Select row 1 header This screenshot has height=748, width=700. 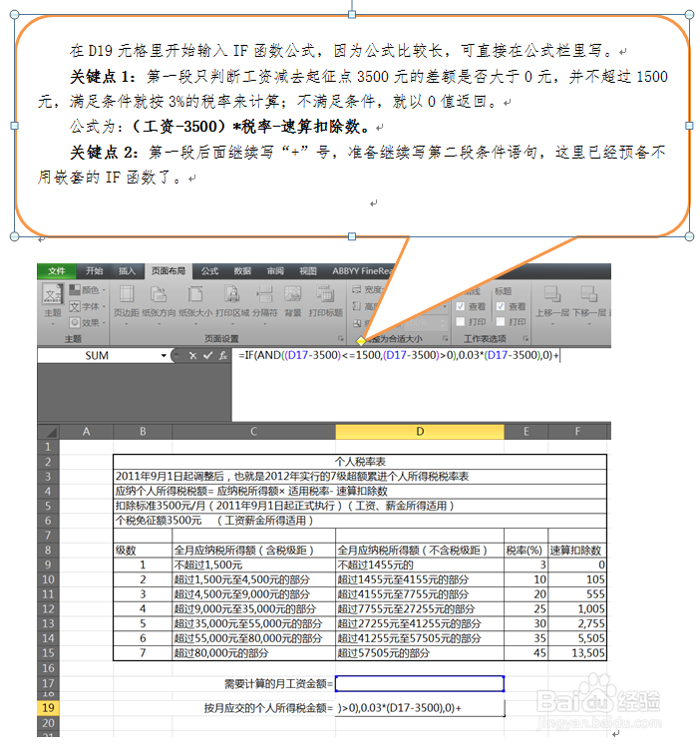[48, 447]
